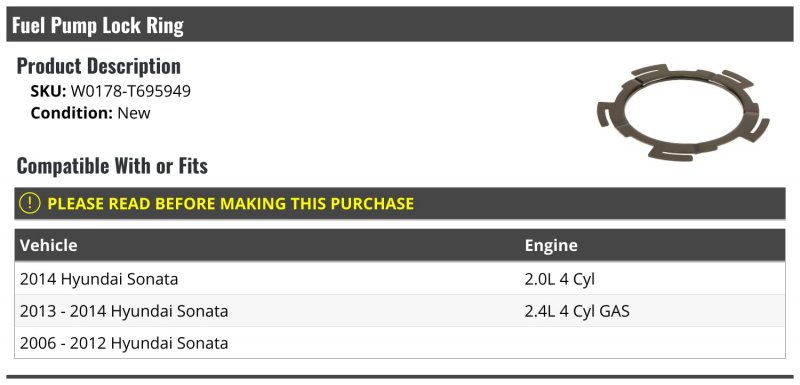Click the empty engine cell for 2006 - 2012 Sonata
The image size is (800, 385).
tap(652, 343)
